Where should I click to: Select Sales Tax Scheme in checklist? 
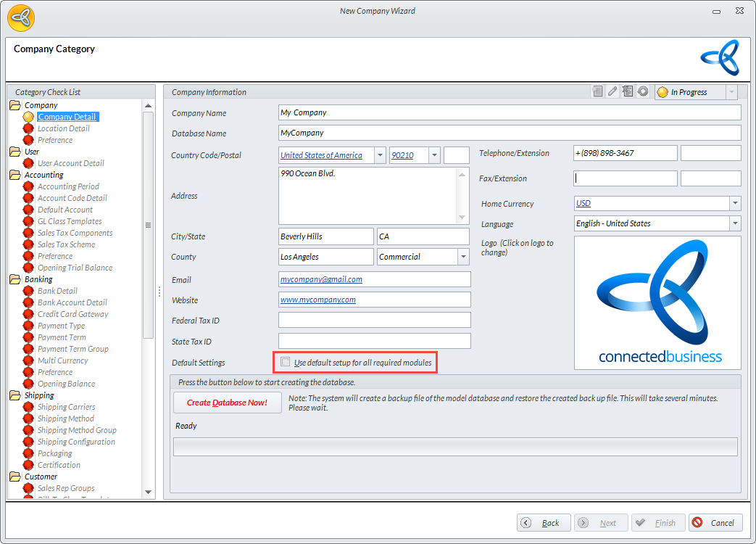pos(66,244)
